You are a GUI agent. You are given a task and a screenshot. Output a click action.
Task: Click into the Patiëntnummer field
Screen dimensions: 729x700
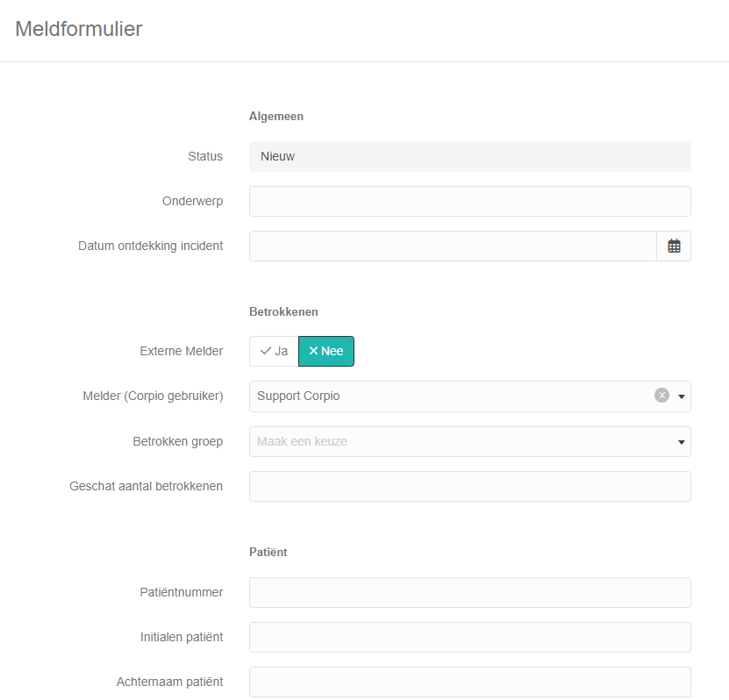[470, 593]
